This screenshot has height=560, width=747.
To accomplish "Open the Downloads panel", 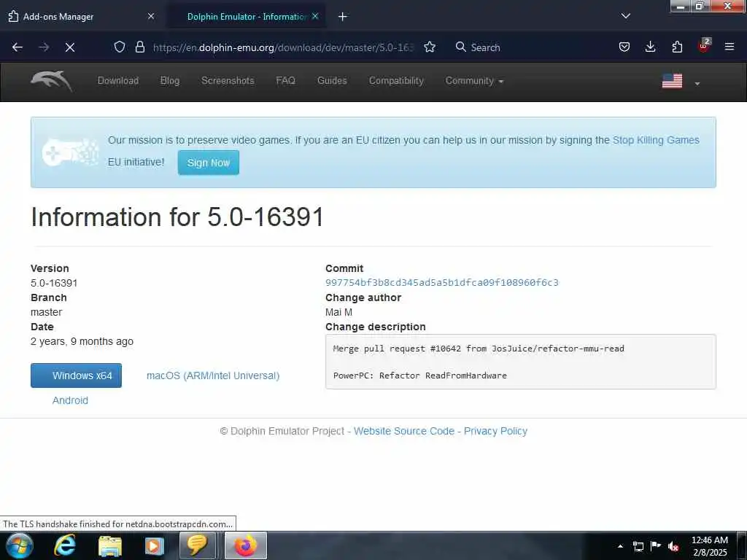I will coord(650,47).
